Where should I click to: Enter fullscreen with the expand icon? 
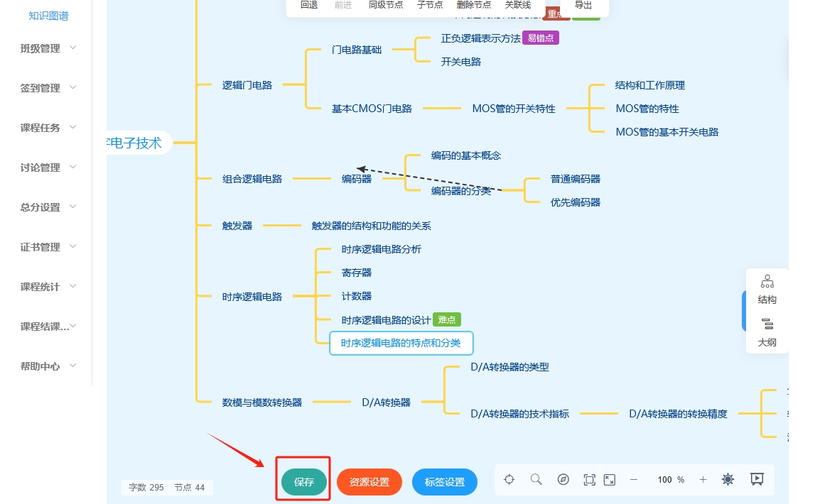coord(610,480)
